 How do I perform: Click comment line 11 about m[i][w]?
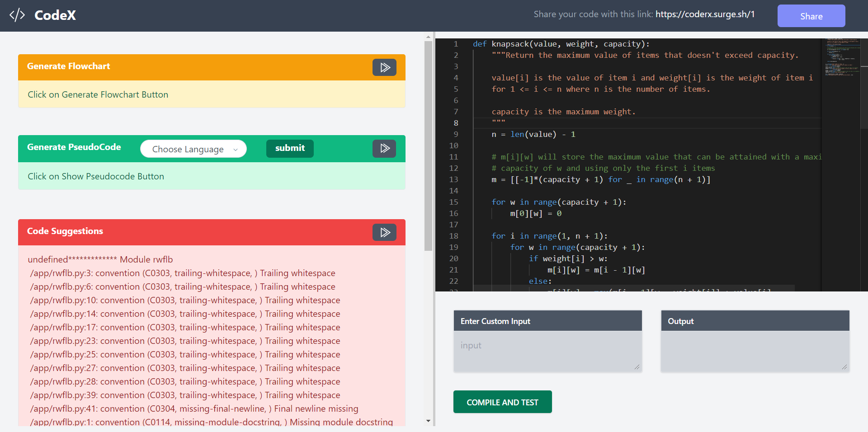(x=656, y=157)
